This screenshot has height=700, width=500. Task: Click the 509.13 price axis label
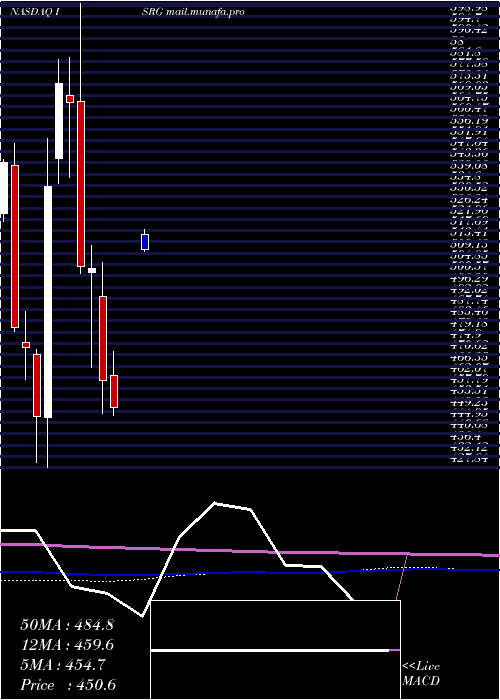point(469,245)
